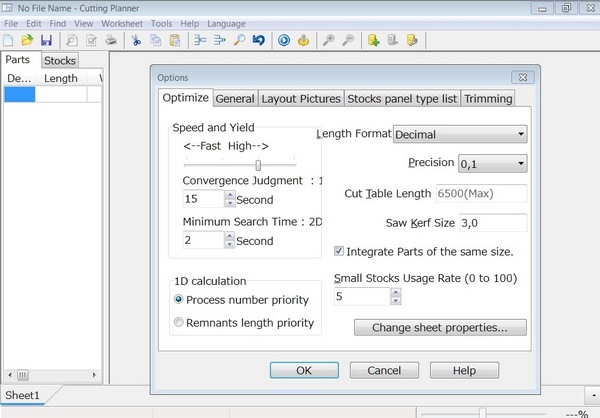Click the blue Find magnifier icon
Viewport: 600px width, 418px height.
point(239,40)
